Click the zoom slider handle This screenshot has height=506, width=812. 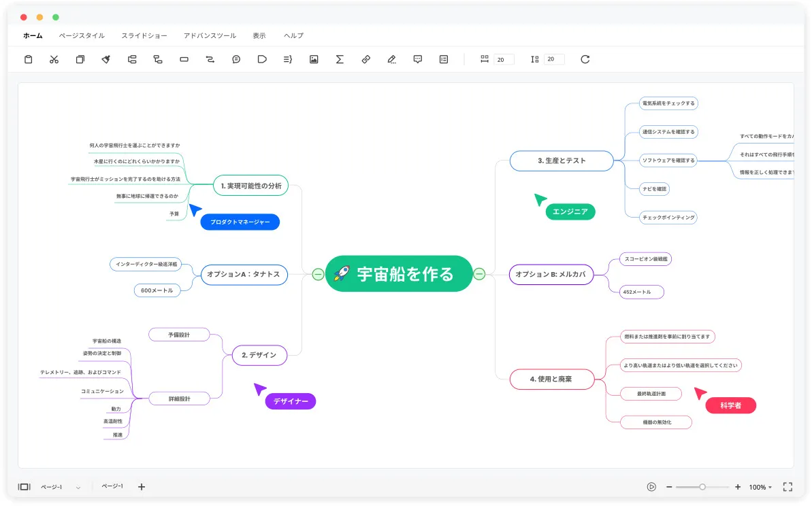(x=702, y=487)
